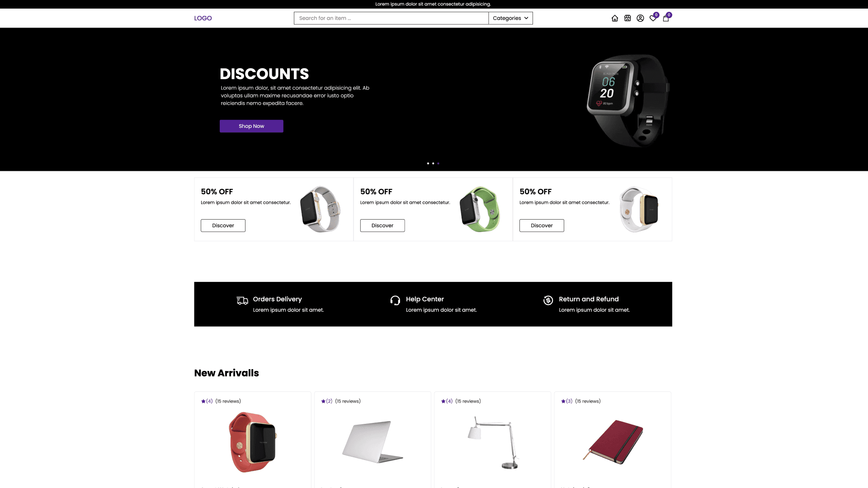Screen dimensions: 868x488
Task: Open the home icon in header
Action: tap(615, 19)
